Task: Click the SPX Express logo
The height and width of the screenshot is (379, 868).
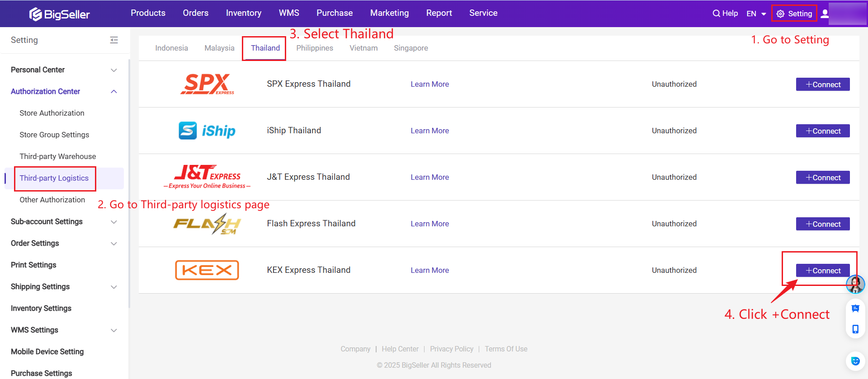Action: pyautogui.click(x=208, y=84)
